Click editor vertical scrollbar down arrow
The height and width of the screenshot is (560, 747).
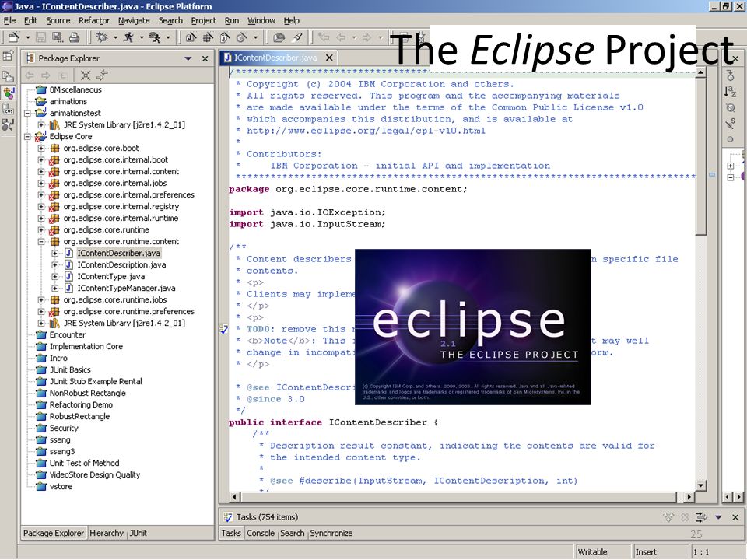coord(700,485)
